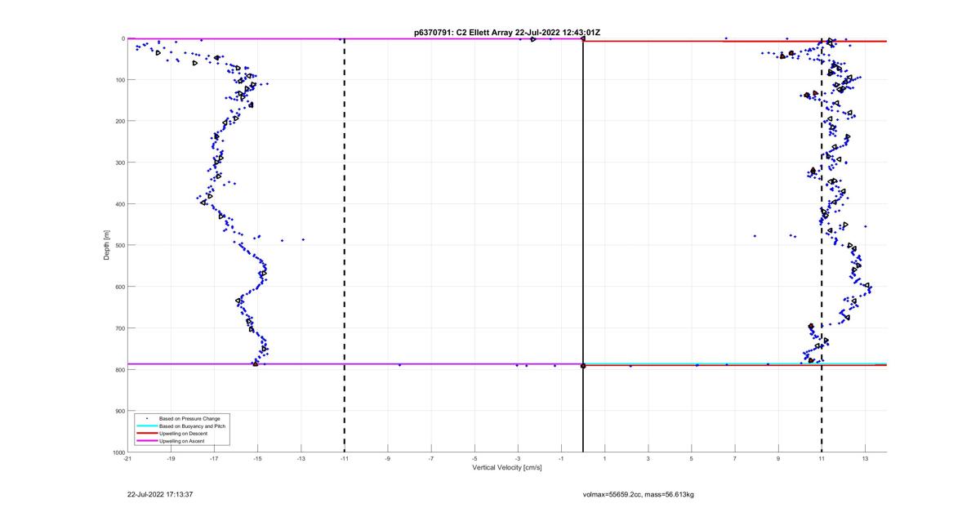
Task: Click velocity axis tick label '-9'
Action: click(x=388, y=459)
